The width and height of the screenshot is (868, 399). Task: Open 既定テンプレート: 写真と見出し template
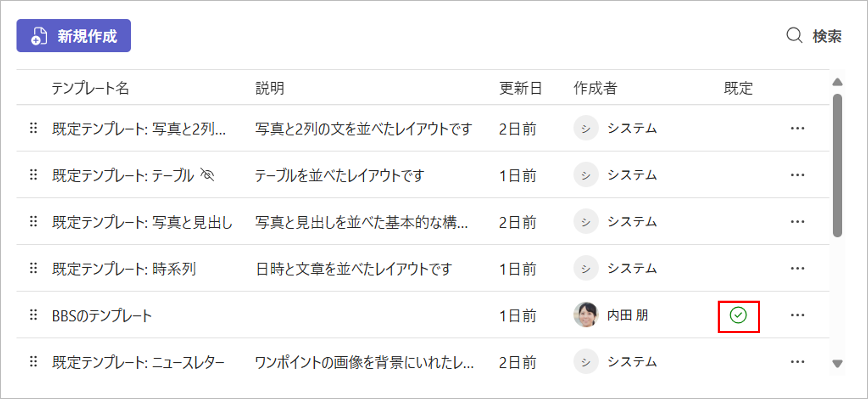[142, 222]
